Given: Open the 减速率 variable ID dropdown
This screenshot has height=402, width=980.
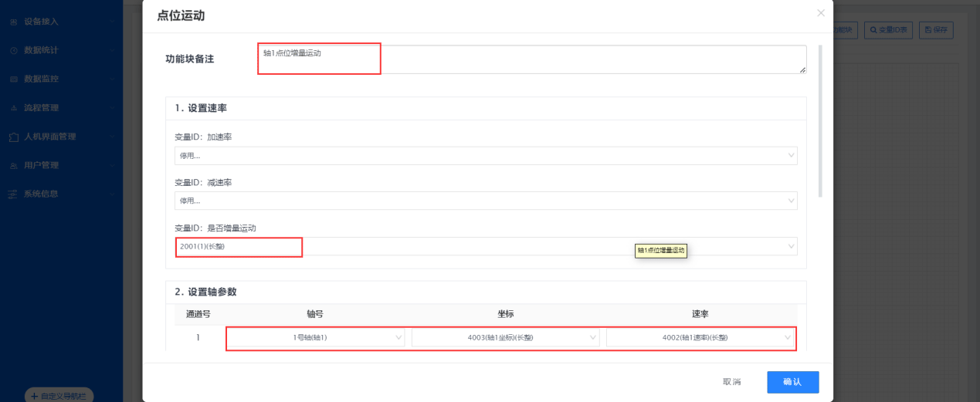Looking at the screenshot, I should pos(485,201).
